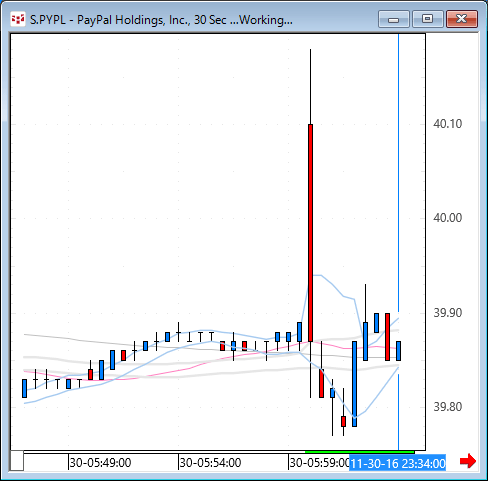Click the S.PYPL PayPal Holdings title text
Image resolution: width=488 pixels, height=481 pixels.
[x=161, y=20]
